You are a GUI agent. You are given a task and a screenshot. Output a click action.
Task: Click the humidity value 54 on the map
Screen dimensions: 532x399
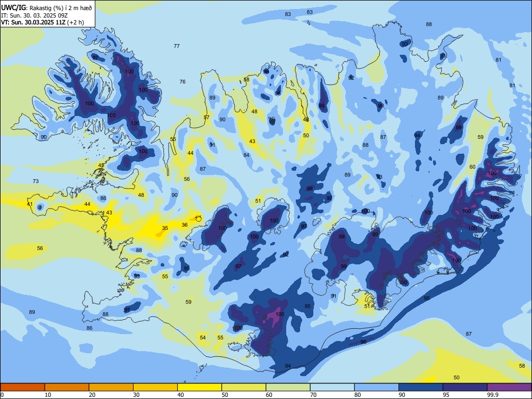203,338
